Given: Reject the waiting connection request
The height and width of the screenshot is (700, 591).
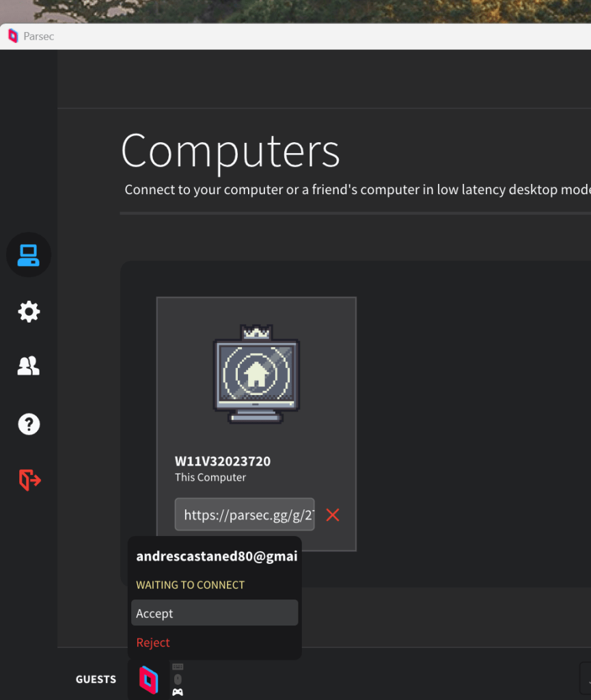Looking at the screenshot, I should [x=153, y=643].
